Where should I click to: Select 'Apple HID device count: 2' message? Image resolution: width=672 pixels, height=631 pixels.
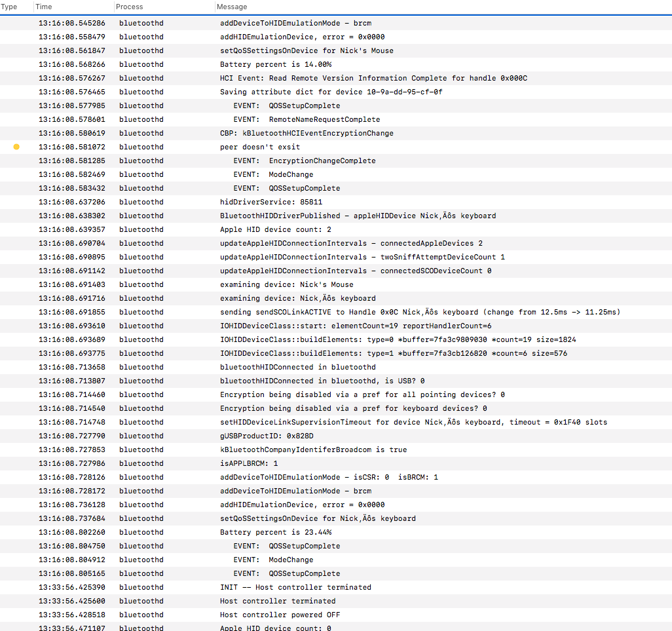pos(276,229)
